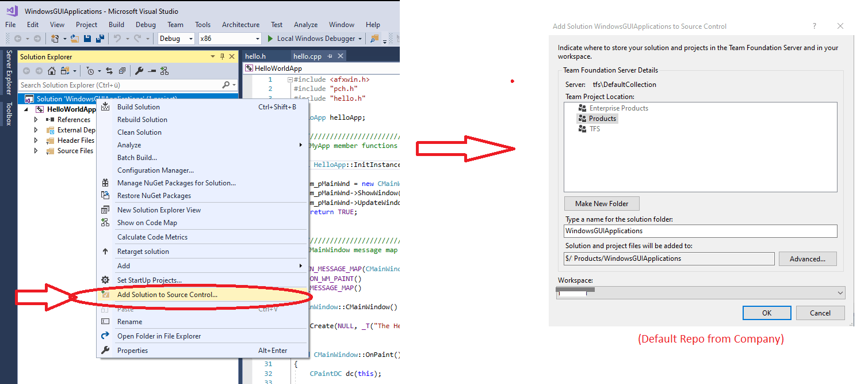Click the dialog help question mark
Image resolution: width=868 pixels, height=384 pixels.
pos(815,26)
